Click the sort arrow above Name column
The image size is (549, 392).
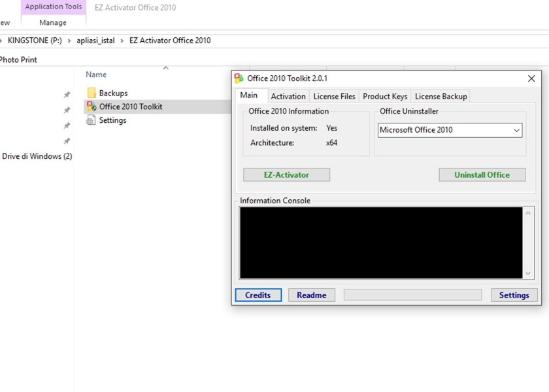[x=166, y=68]
